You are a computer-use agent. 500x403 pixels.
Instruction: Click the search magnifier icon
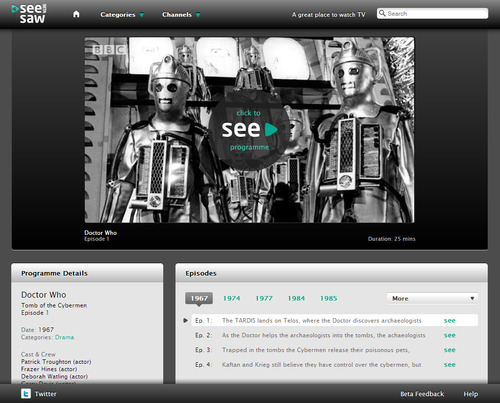(x=382, y=13)
